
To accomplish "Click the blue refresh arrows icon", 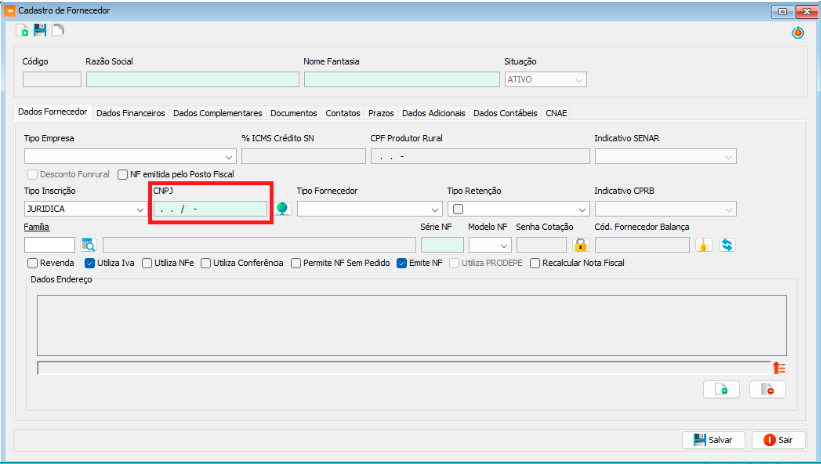I will point(727,245).
